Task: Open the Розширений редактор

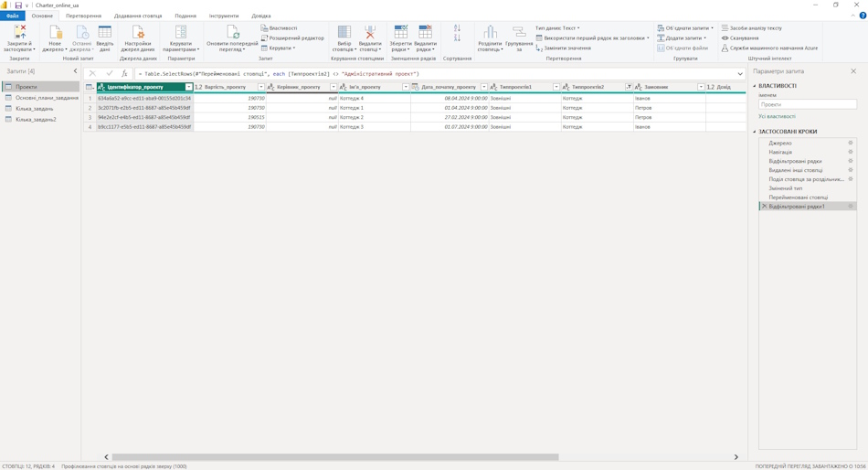Action: click(292, 37)
